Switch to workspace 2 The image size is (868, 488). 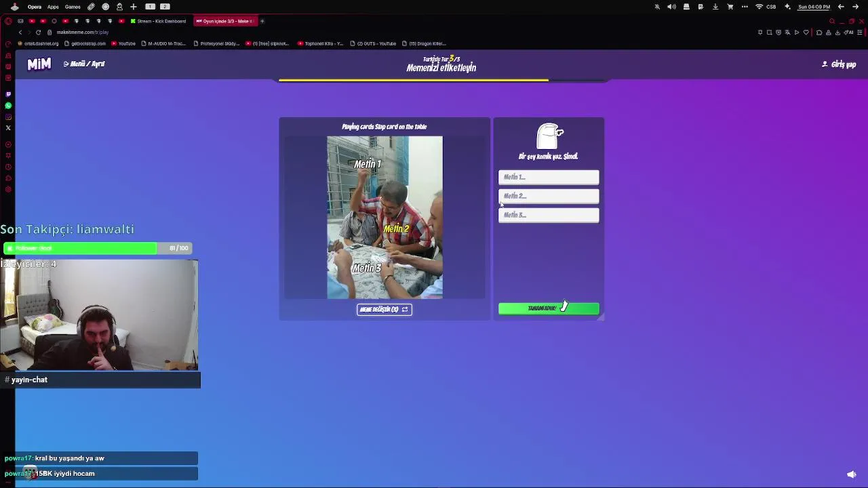pyautogui.click(x=165, y=7)
